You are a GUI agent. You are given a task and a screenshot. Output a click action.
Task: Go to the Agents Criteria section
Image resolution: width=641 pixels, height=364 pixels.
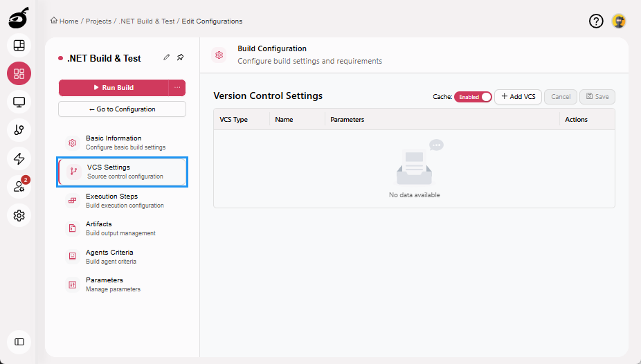[x=123, y=257]
